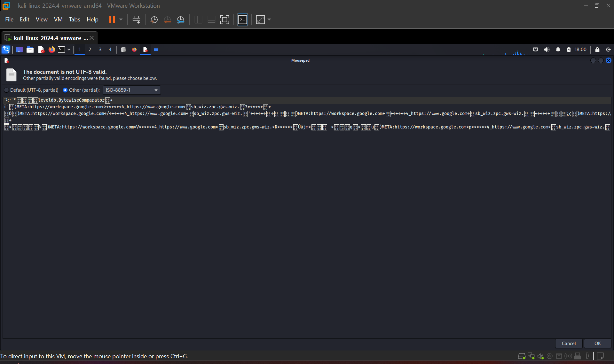Screen dimensions: 614x364
Task: Expand the terminal launcher dropdown arrow
Action: coord(69,50)
